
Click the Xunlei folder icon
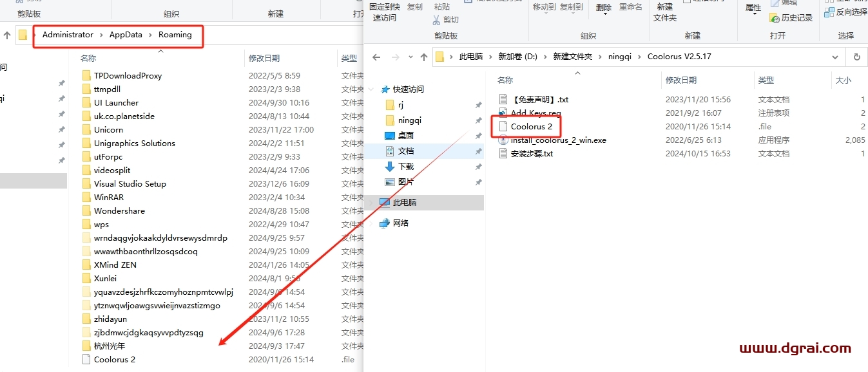87,278
